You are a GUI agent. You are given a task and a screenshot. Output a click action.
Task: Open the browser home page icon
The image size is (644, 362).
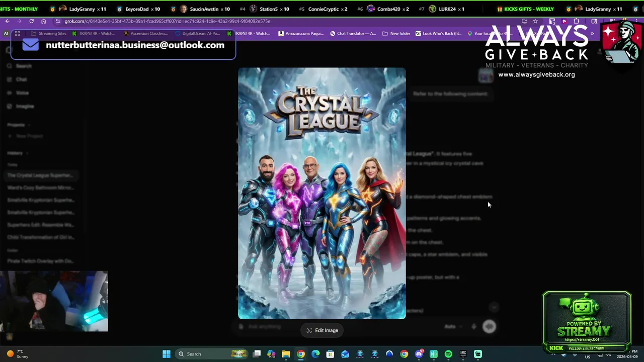pyautogui.click(x=43, y=21)
